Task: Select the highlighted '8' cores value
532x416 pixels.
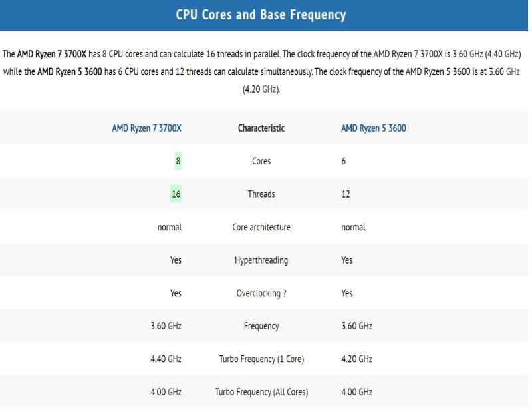Action: point(178,161)
